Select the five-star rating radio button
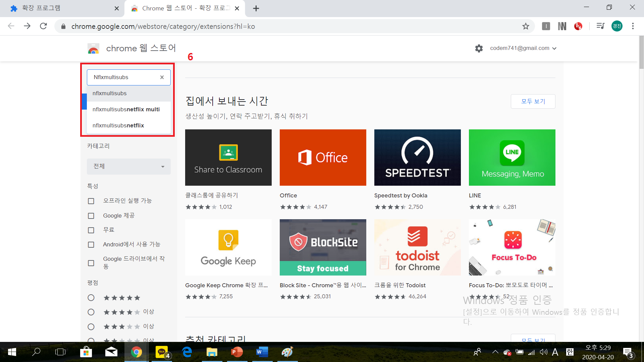Screen dimensions: 644x362 pos(91,298)
